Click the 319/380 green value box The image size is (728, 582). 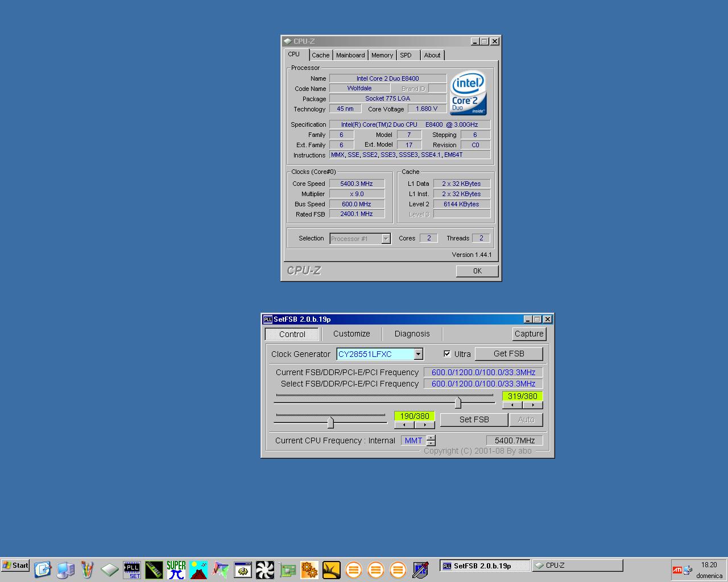[523, 396]
